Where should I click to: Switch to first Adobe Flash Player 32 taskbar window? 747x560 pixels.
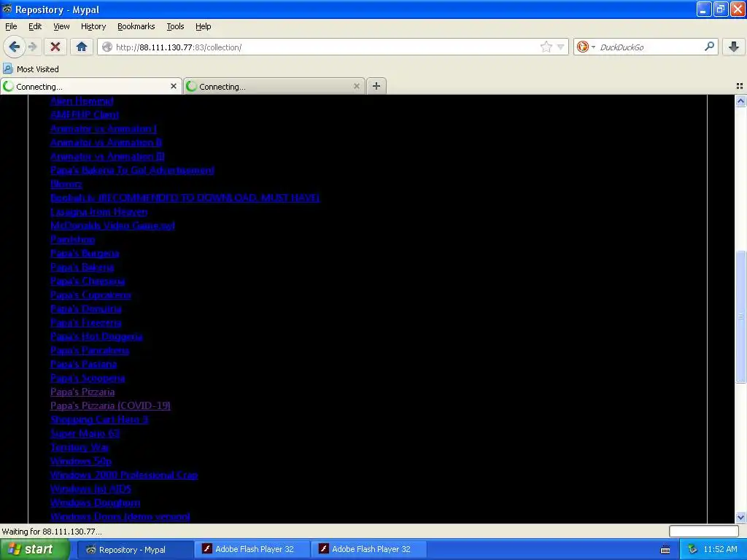252,549
